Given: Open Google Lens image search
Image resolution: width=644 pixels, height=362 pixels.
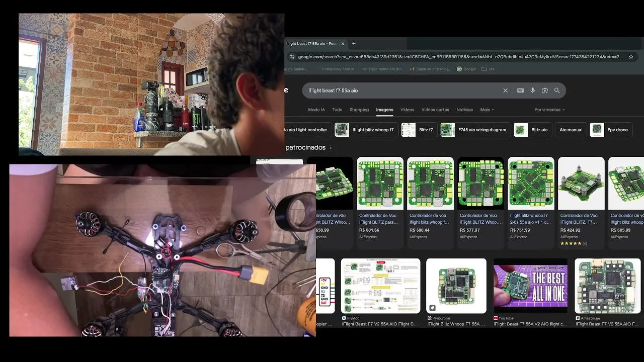Looking at the screenshot, I should pos(545,90).
